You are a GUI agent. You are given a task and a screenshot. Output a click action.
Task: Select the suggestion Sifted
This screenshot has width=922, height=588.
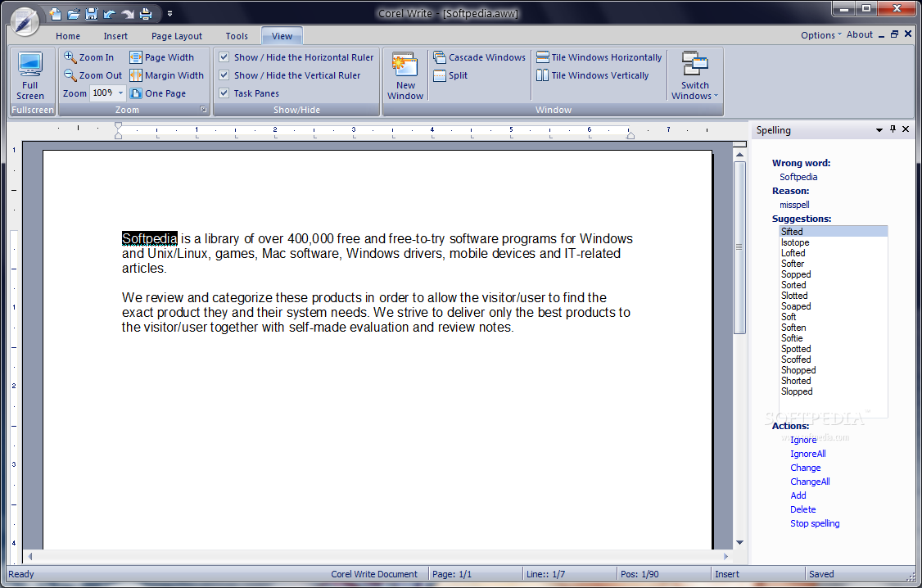[x=834, y=232]
